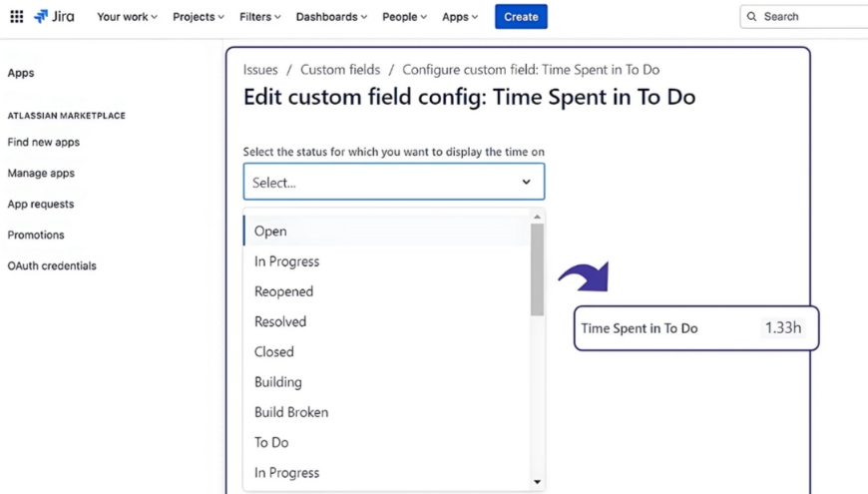The image size is (868, 494).
Task: Click the Create button
Action: 521,17
